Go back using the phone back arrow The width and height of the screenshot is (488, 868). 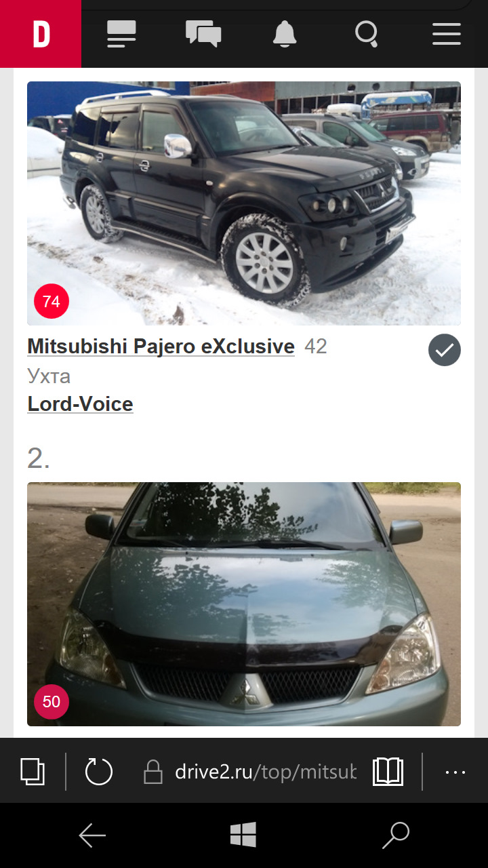tap(92, 835)
